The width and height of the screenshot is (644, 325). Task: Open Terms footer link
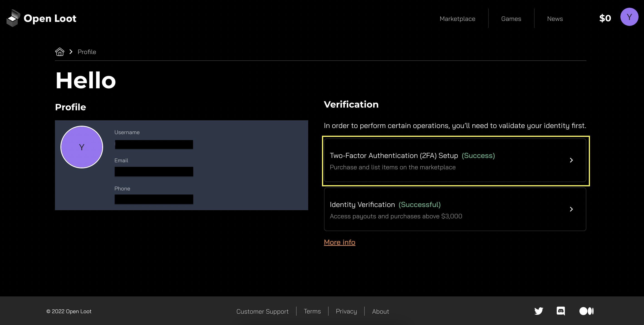(x=312, y=311)
